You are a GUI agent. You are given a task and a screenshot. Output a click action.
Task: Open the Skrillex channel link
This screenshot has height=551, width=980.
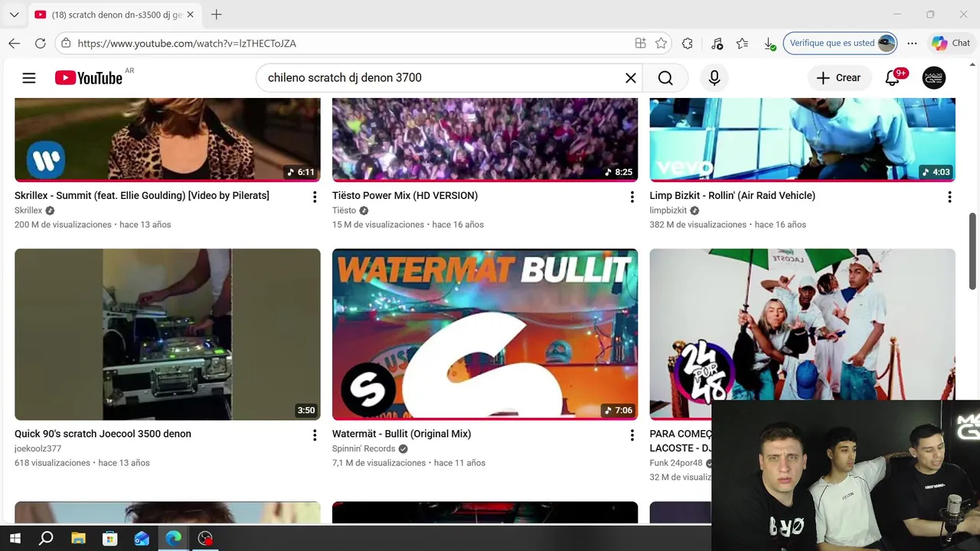(28, 210)
